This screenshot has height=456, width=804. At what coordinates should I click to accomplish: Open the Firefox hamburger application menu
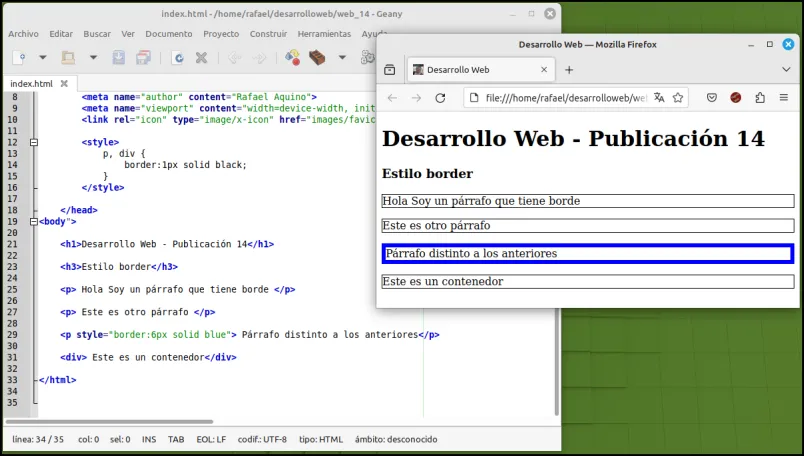[783, 97]
